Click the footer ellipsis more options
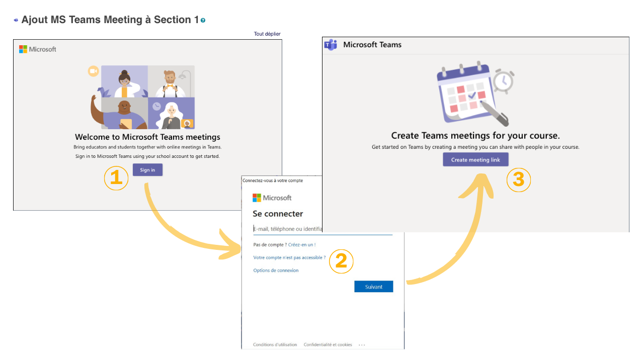Screen dimensions: 644x362 point(362,345)
